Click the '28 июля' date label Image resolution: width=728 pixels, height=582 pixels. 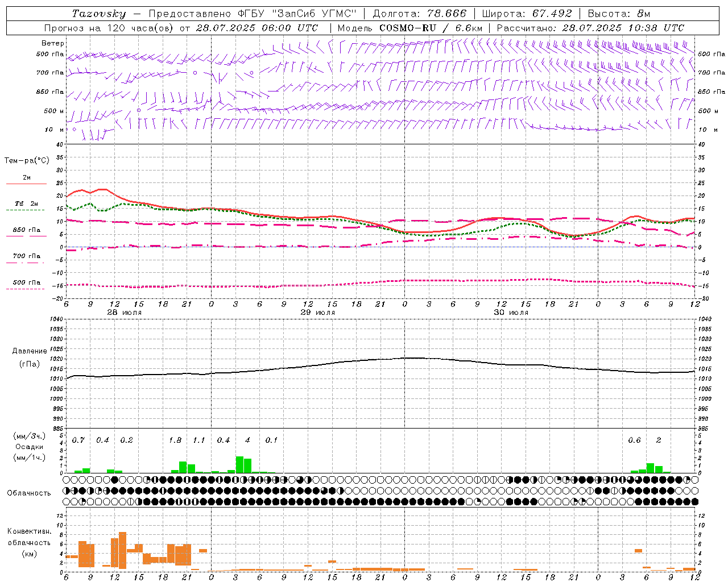[x=125, y=313]
